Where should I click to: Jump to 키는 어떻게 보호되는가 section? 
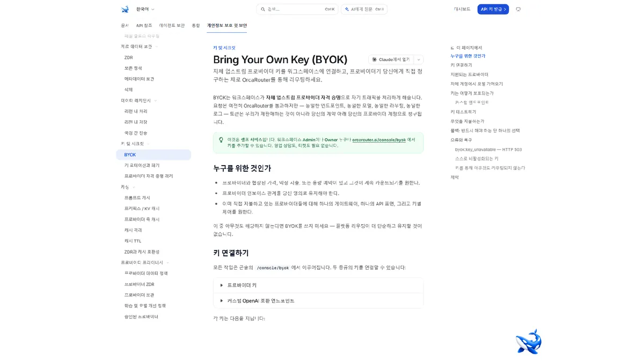[472, 93]
